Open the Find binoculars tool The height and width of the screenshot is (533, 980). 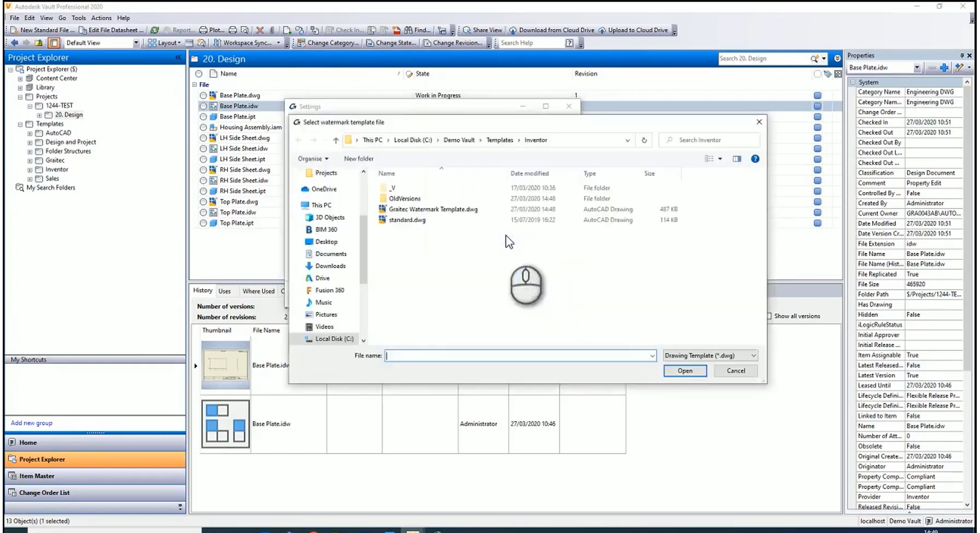pos(417,30)
